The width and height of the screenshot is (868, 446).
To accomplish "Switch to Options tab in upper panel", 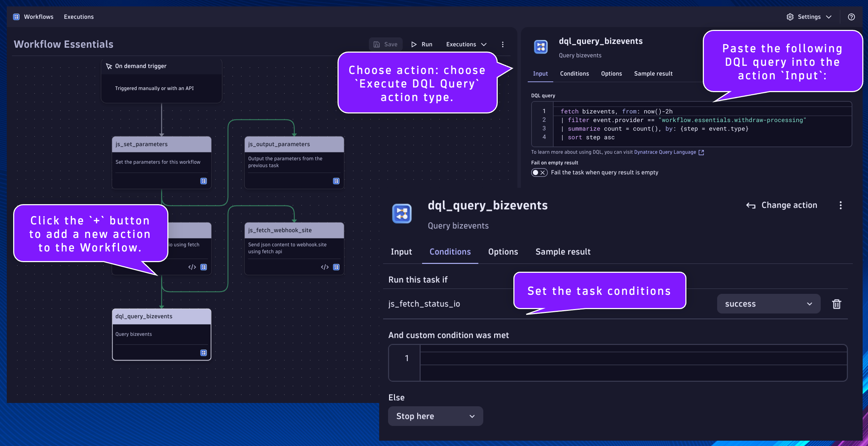I will [611, 74].
